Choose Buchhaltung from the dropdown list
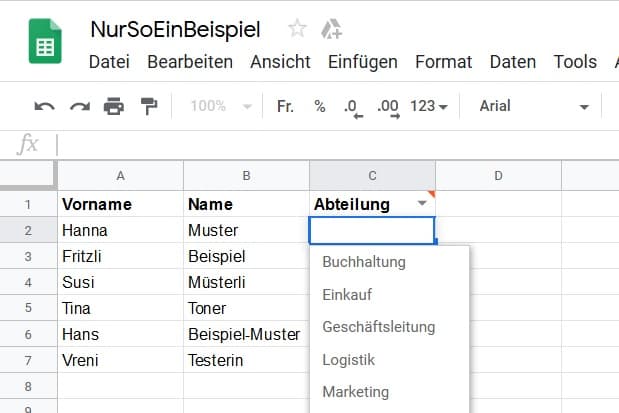This screenshot has height=413, width=619. pyautogui.click(x=364, y=262)
